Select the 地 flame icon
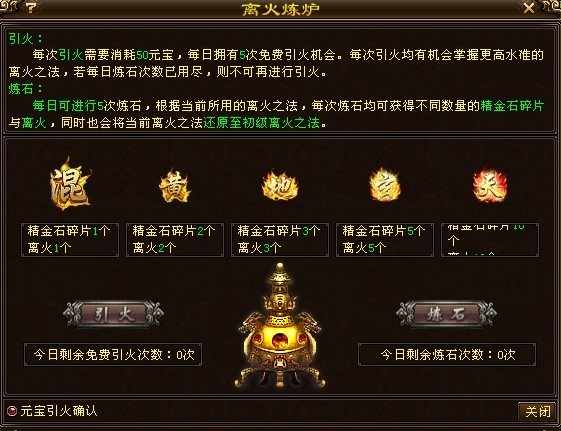 coord(280,186)
